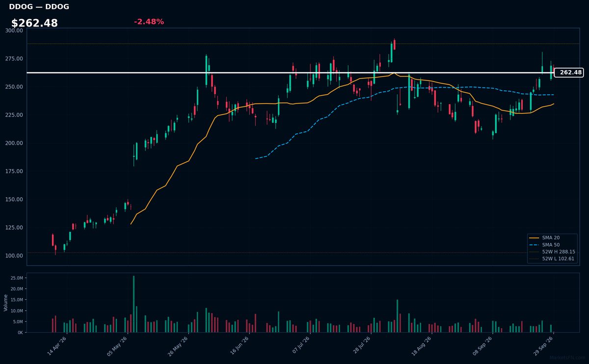Click the 26 May '26 date label

[179, 345]
